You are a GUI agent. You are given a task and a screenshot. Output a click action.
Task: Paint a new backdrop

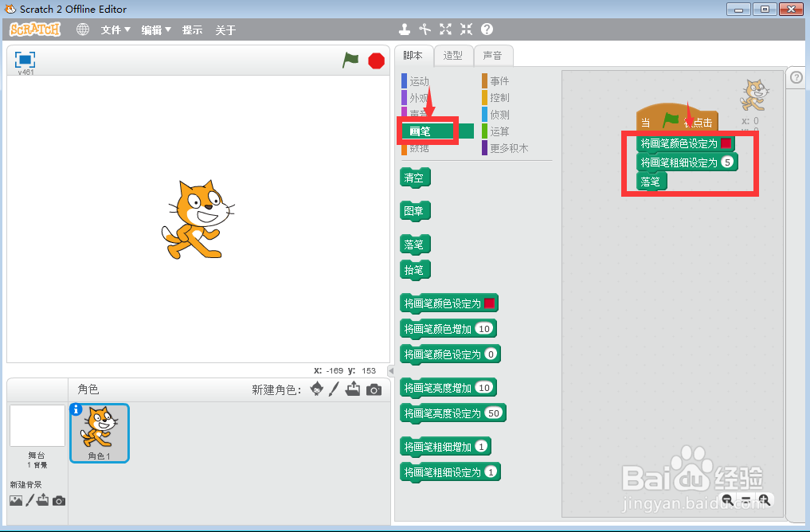[x=30, y=500]
